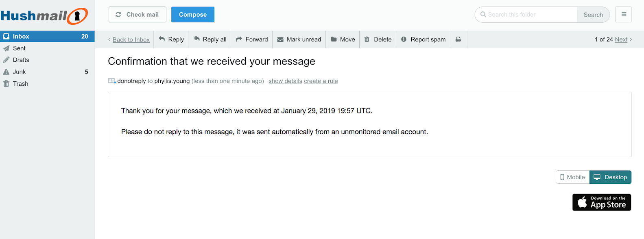
Task: Switch to the Desktop view
Action: click(610, 177)
